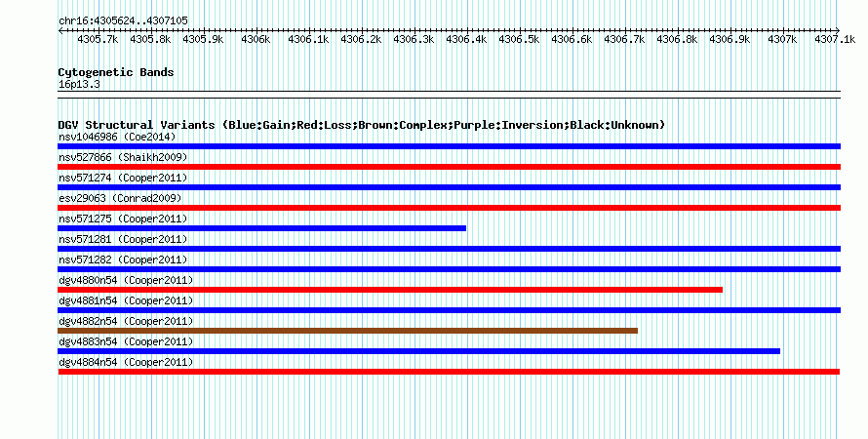Screen dimensions: 868x439
Task: Select the blue nsv1046986 gain bar
Action: (449, 146)
